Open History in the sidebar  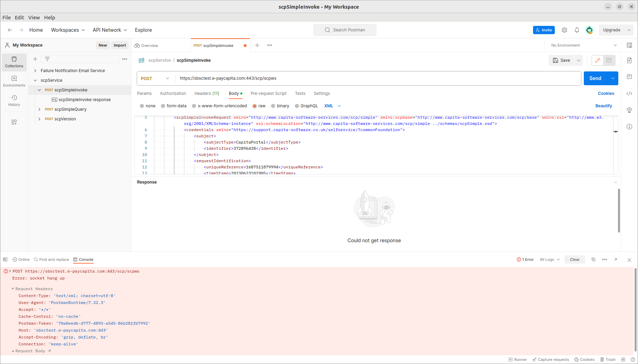[x=14, y=101]
